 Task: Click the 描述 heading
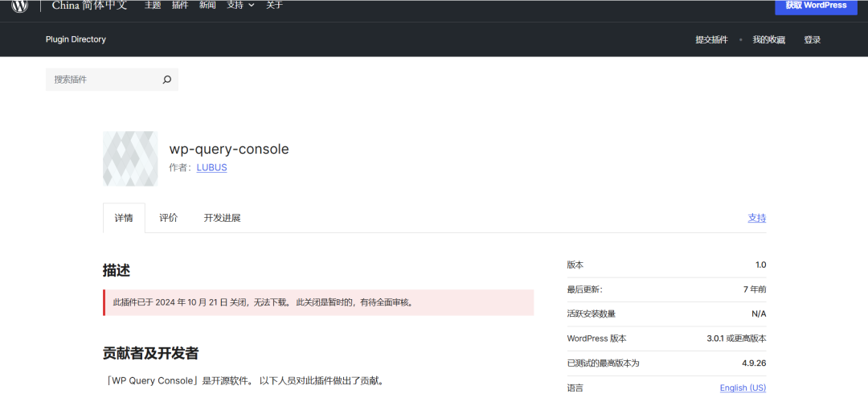click(117, 270)
